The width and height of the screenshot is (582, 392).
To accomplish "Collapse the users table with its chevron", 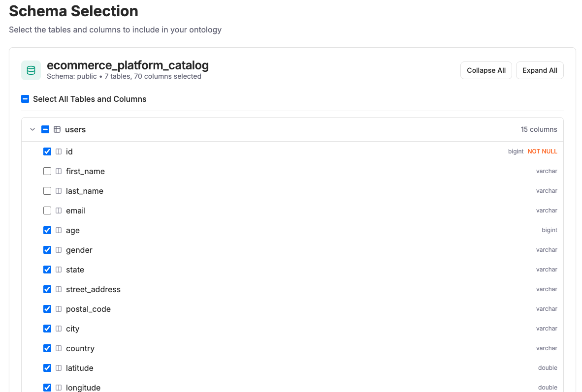I will click(x=32, y=129).
